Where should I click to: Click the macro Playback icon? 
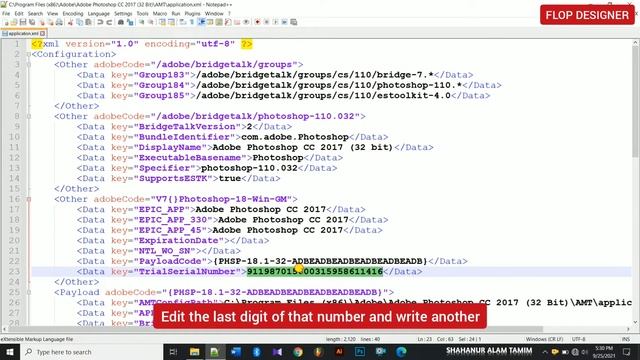pos(276,22)
